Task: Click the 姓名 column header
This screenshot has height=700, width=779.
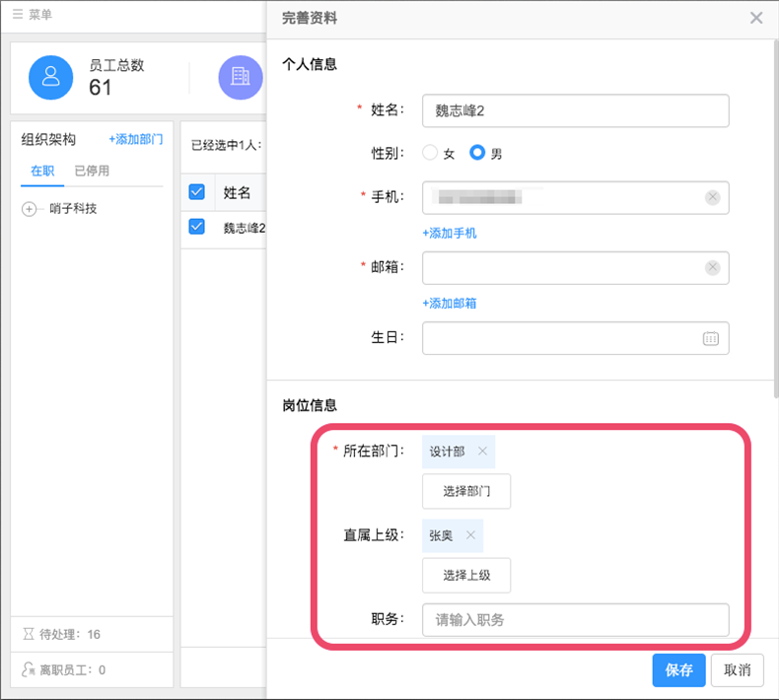Action: 237,192
